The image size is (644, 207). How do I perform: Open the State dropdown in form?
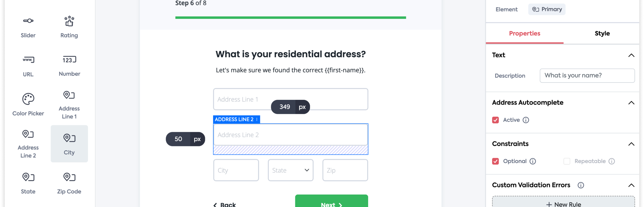[290, 170]
